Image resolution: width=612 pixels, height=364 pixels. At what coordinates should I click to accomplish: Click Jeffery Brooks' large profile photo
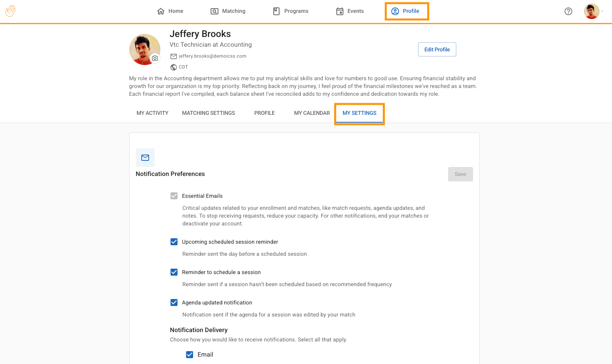(142, 48)
